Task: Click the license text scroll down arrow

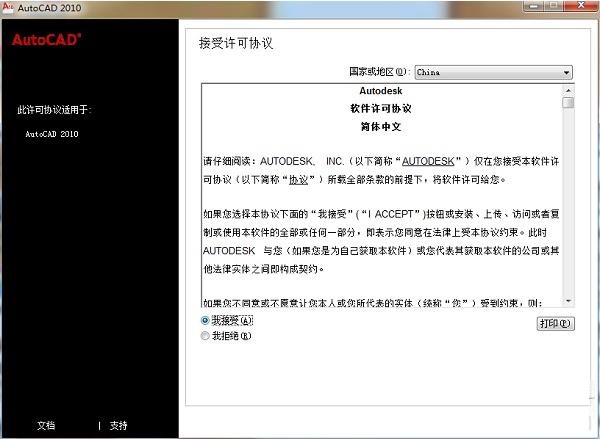Action: 568,301
